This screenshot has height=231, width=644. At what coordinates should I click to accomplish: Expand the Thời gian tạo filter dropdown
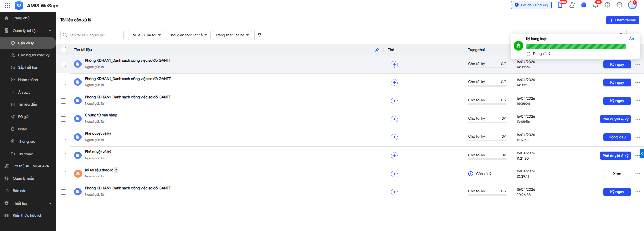click(x=188, y=35)
